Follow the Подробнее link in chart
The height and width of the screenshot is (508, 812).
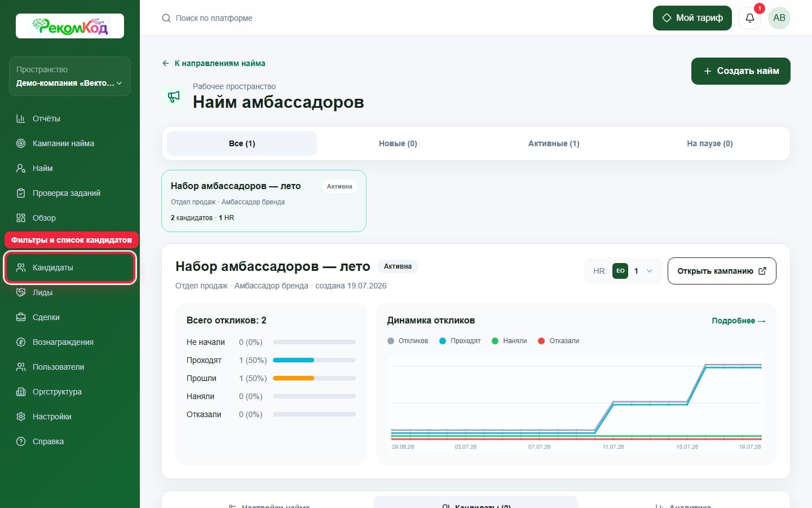point(739,321)
